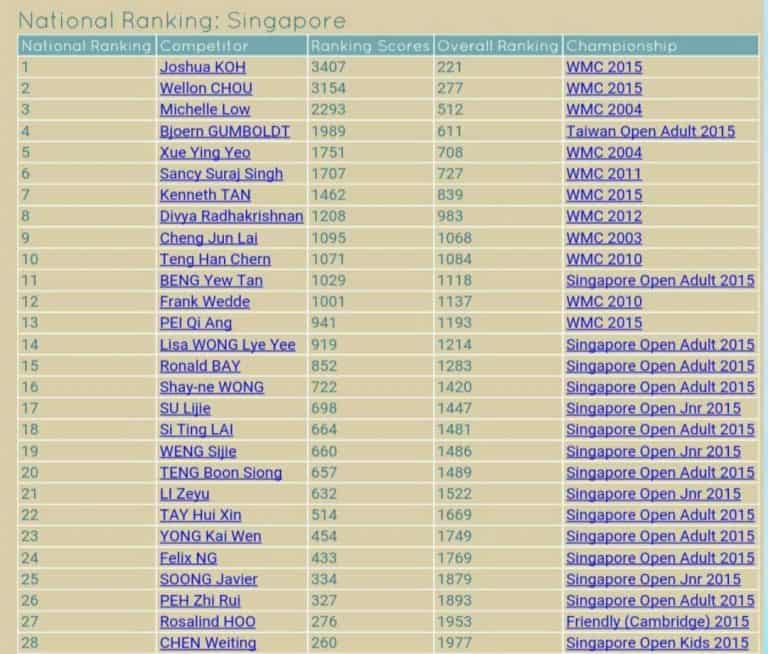The height and width of the screenshot is (654, 768).
Task: Open Singapore Open Jnr 2015 for SU Lijie
Action: (653, 409)
